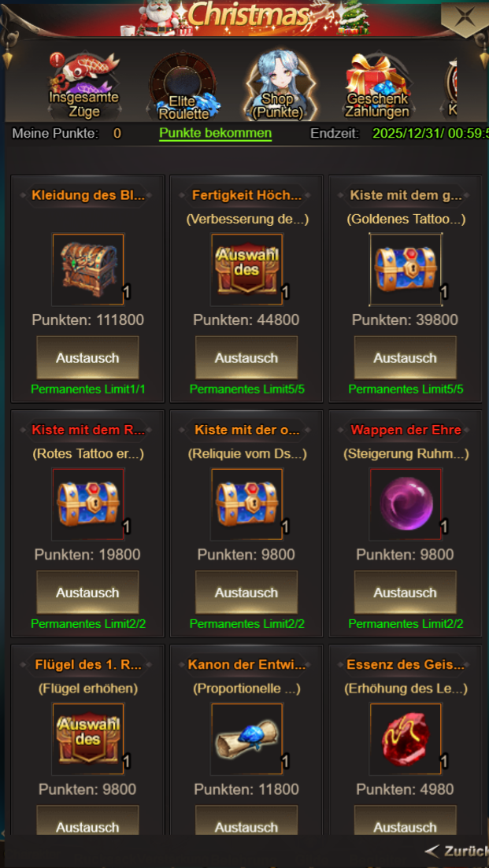Go back with the Zurück button
489x868 pixels.
[x=458, y=851]
